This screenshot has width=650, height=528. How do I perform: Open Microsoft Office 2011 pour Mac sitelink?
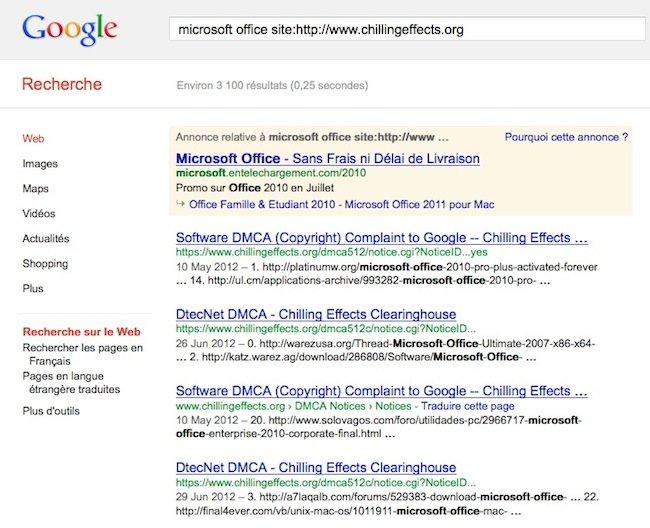pyautogui.click(x=420, y=204)
